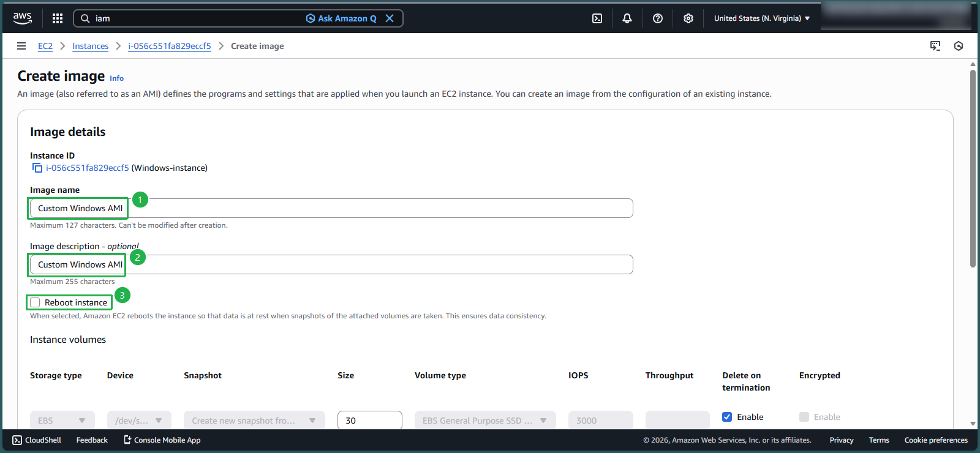Open the /dev/s... device dropdown
Screen dimensions: 980x453
click(x=139, y=421)
